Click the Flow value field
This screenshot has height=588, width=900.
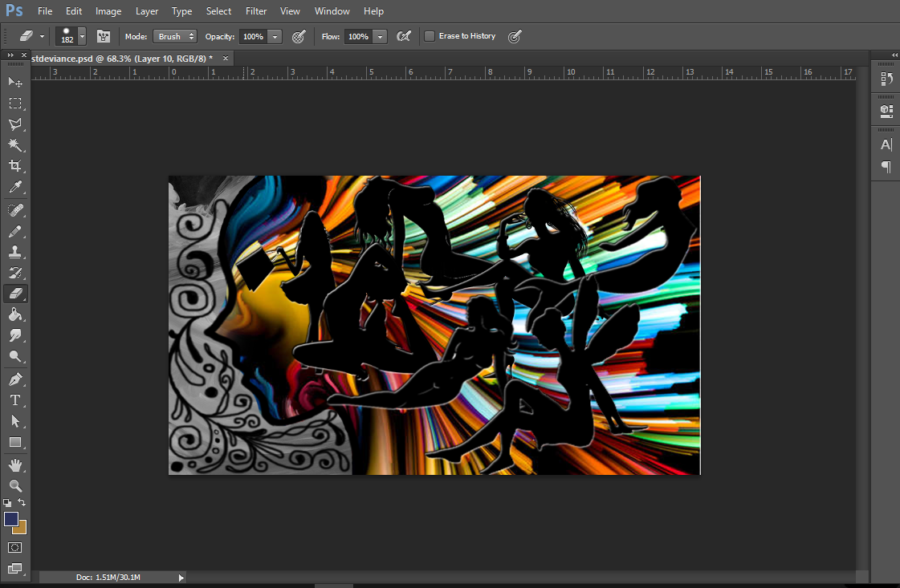pos(359,36)
